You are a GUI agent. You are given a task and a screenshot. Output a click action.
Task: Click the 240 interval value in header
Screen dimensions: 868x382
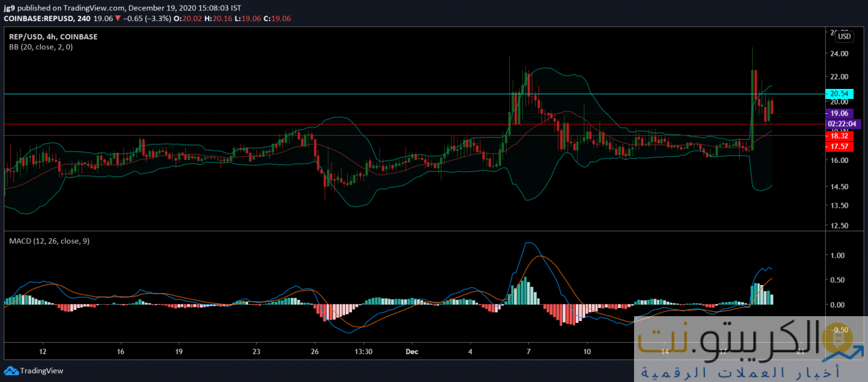pyautogui.click(x=85, y=19)
